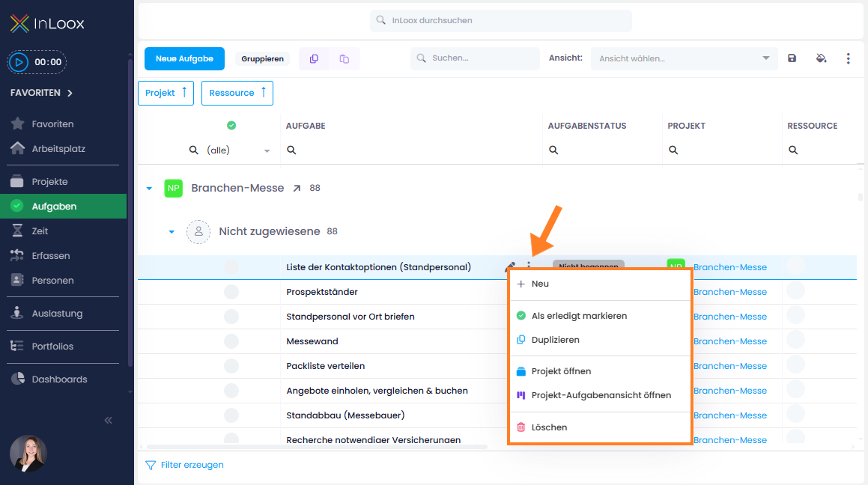
Task: Choose Löschen in context menu
Action: (600, 427)
